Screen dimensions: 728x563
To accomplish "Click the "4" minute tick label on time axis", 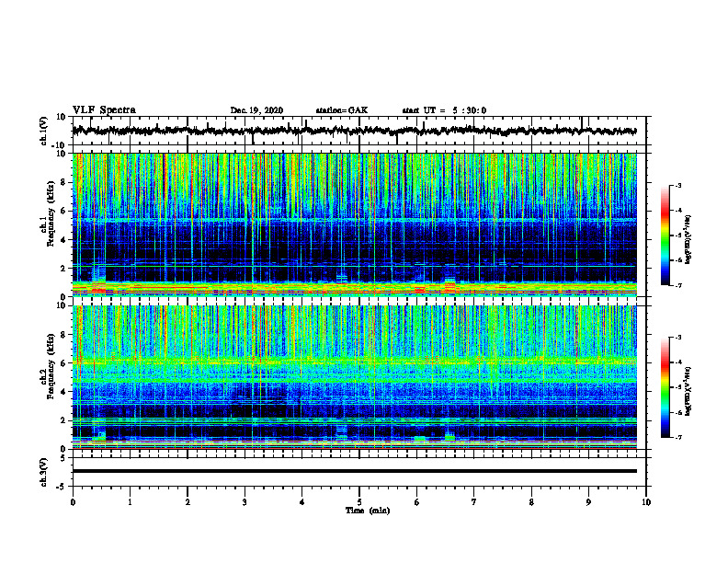I will (x=302, y=502).
